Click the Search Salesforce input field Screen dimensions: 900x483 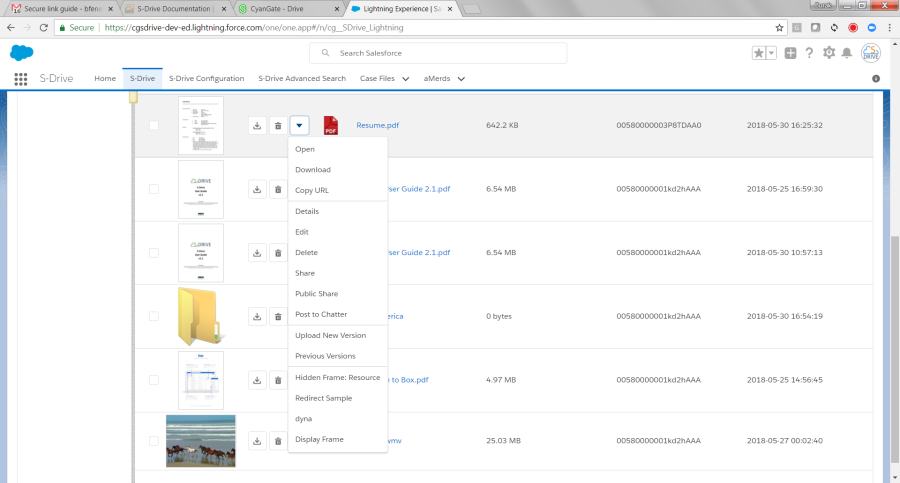click(x=440, y=53)
